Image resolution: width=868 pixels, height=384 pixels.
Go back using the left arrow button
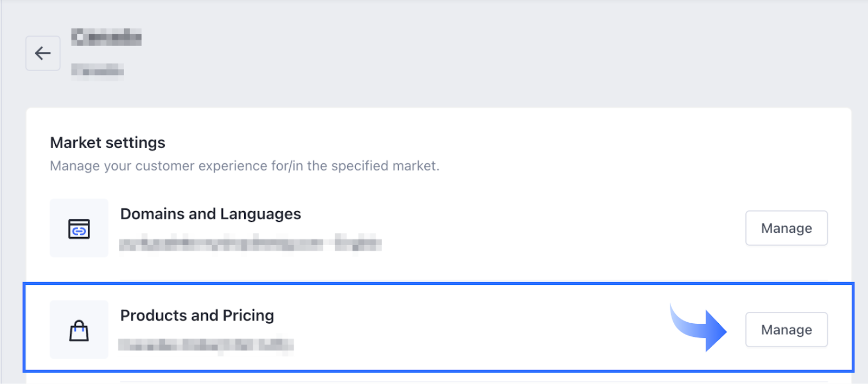[x=43, y=53]
